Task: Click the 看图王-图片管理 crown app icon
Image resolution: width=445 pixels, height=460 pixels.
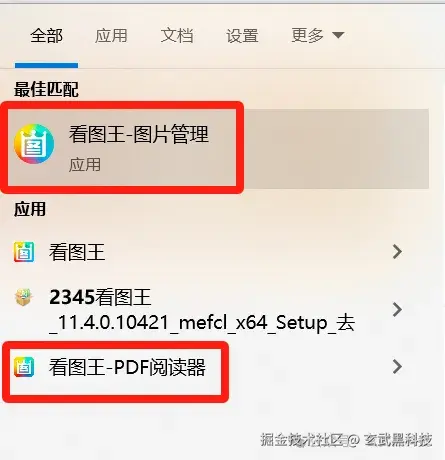Action: 34,144
